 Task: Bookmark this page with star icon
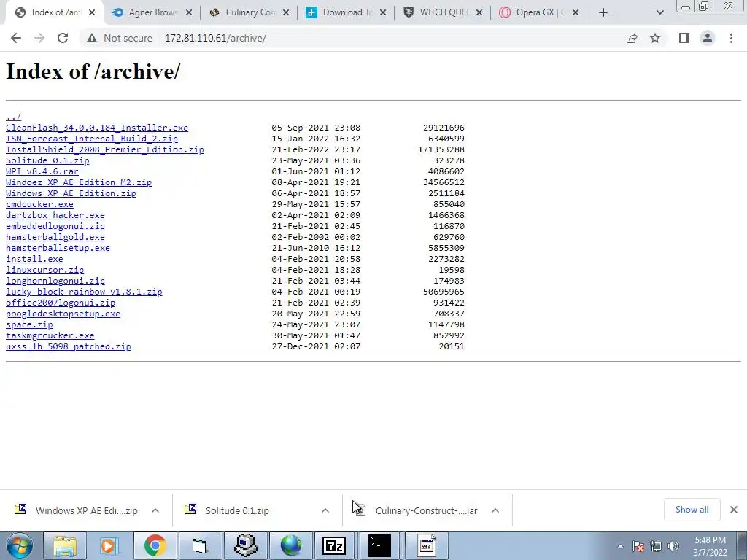point(655,38)
